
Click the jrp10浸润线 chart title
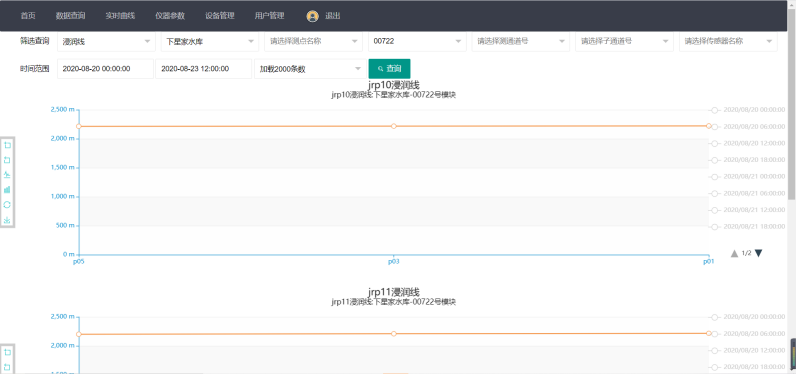coord(393,85)
